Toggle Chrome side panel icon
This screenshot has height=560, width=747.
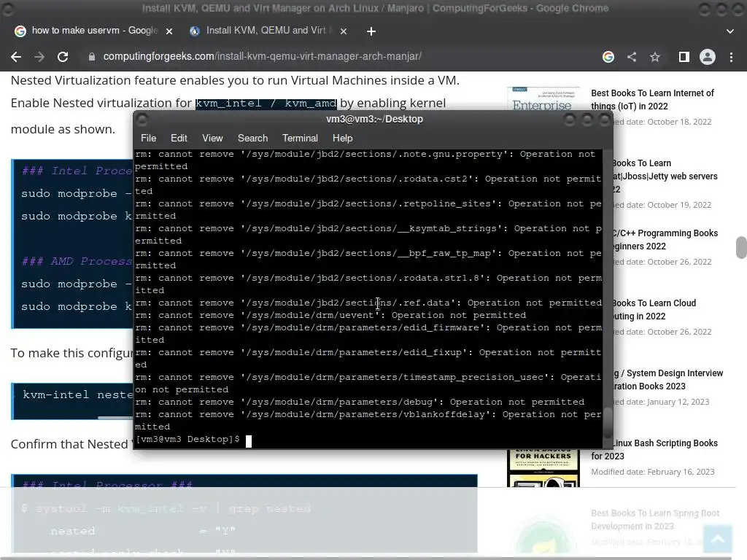pos(684,57)
